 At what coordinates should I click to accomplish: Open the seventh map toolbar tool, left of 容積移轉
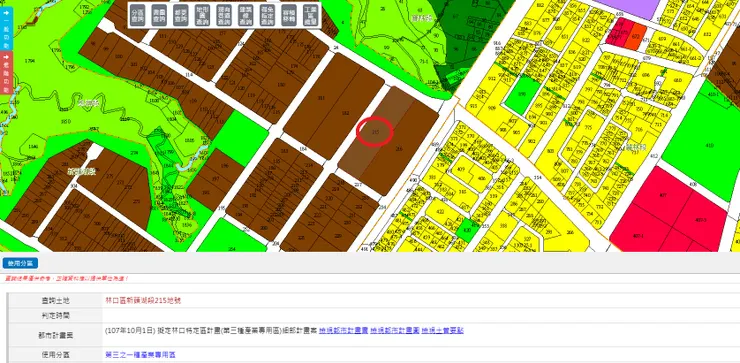pyautogui.click(x=267, y=16)
